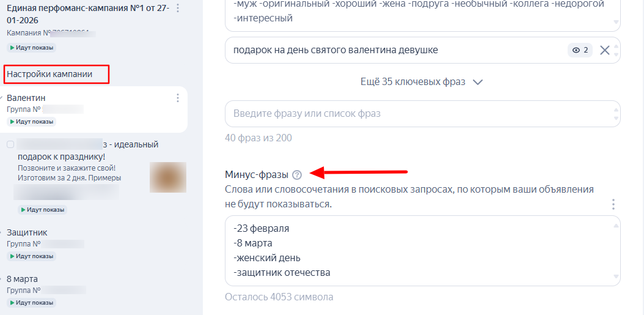
Task: Click Идут показы status under the campaign number
Action: (31, 48)
